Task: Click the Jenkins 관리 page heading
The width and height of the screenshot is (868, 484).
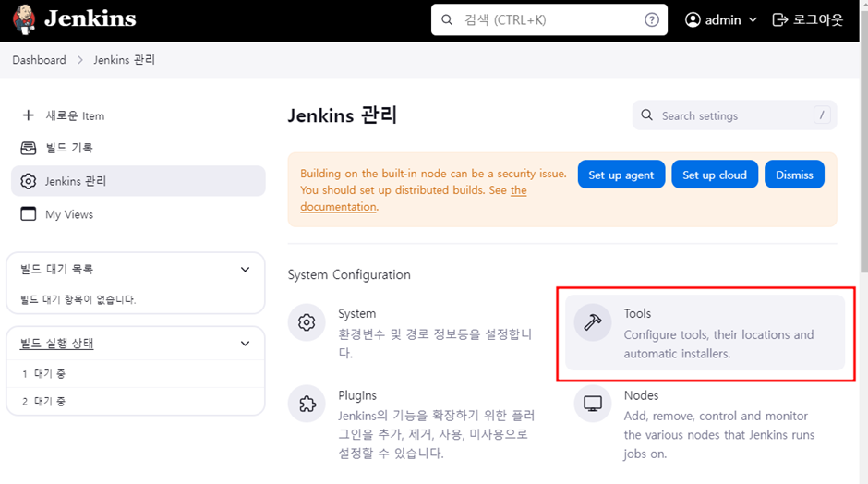Action: pyautogui.click(x=342, y=115)
